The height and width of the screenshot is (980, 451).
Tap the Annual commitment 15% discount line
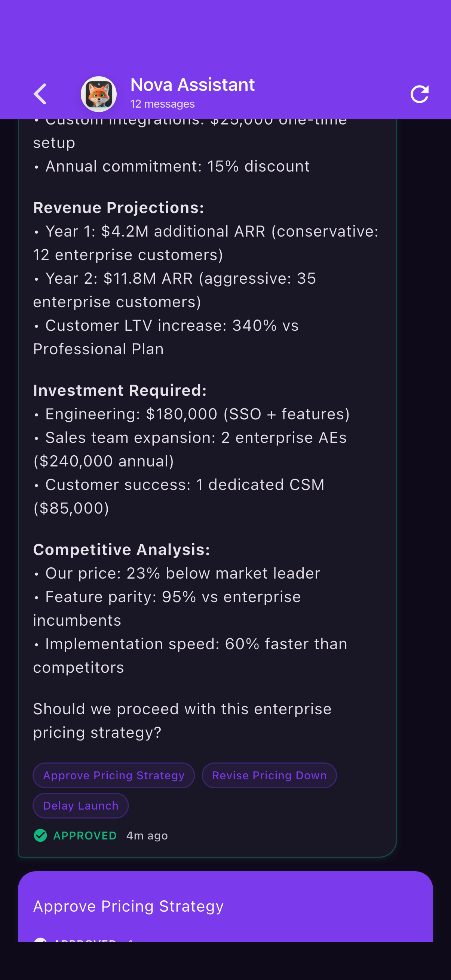pyautogui.click(x=177, y=166)
